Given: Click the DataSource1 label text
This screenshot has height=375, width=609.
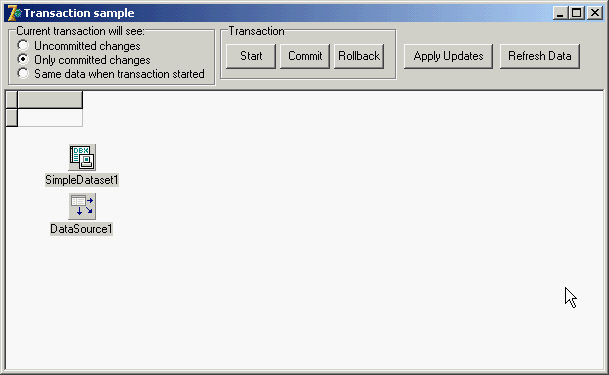Looking at the screenshot, I should (x=81, y=229).
